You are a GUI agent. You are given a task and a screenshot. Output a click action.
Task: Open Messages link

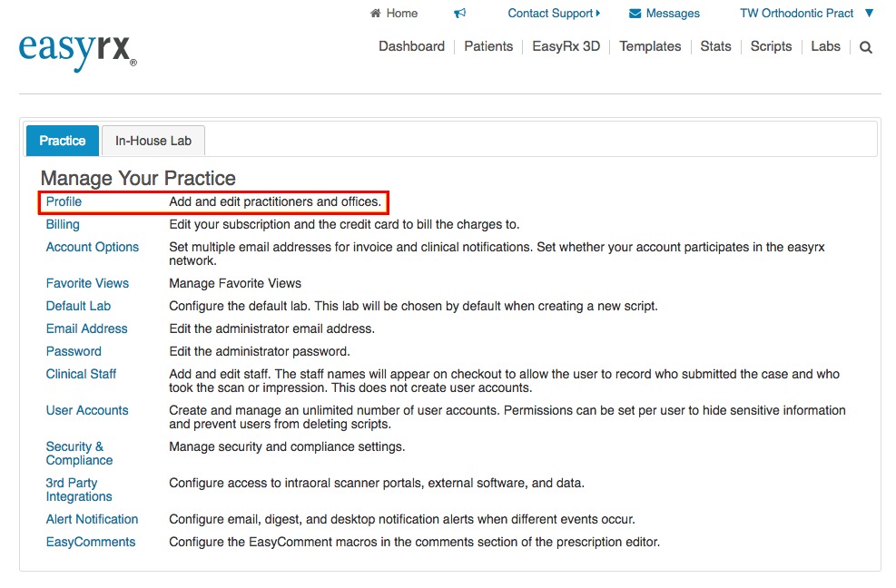(x=673, y=13)
